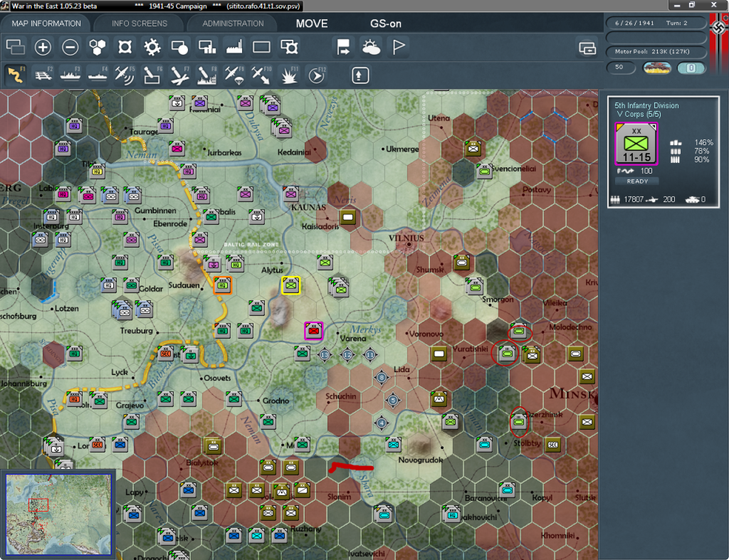Open the Map Information tab

click(x=46, y=23)
